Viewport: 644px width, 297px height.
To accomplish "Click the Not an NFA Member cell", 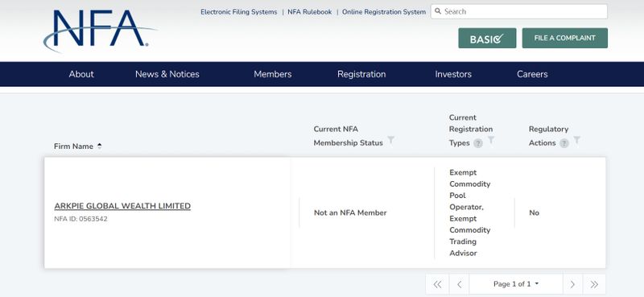I will pos(350,212).
